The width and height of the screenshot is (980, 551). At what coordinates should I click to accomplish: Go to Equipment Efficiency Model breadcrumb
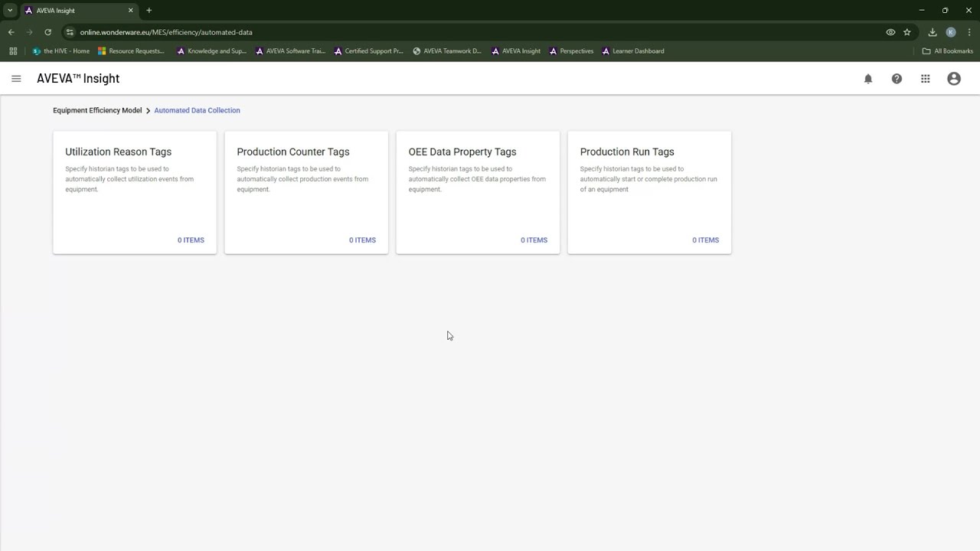tap(97, 110)
